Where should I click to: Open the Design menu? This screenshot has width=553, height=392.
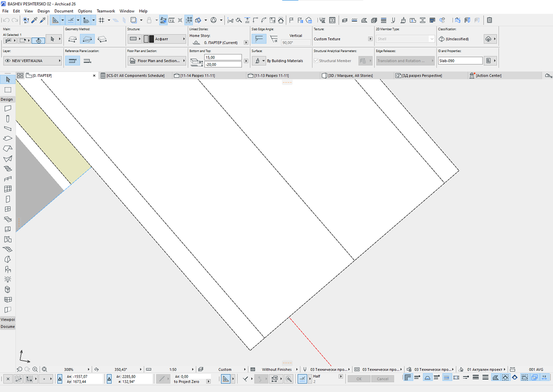pyautogui.click(x=43, y=11)
